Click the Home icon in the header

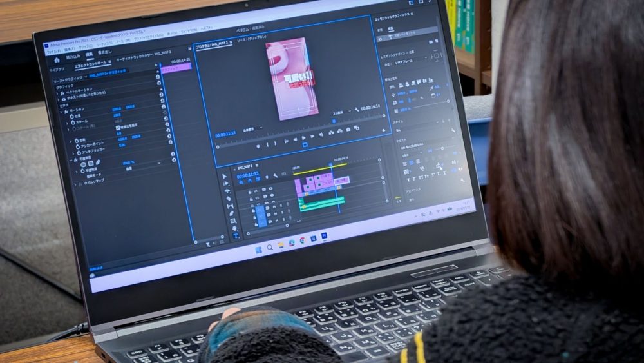click(x=57, y=59)
